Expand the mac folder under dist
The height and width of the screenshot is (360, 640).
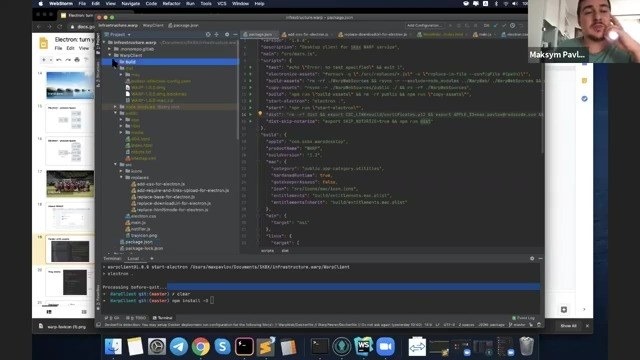click(x=121, y=75)
